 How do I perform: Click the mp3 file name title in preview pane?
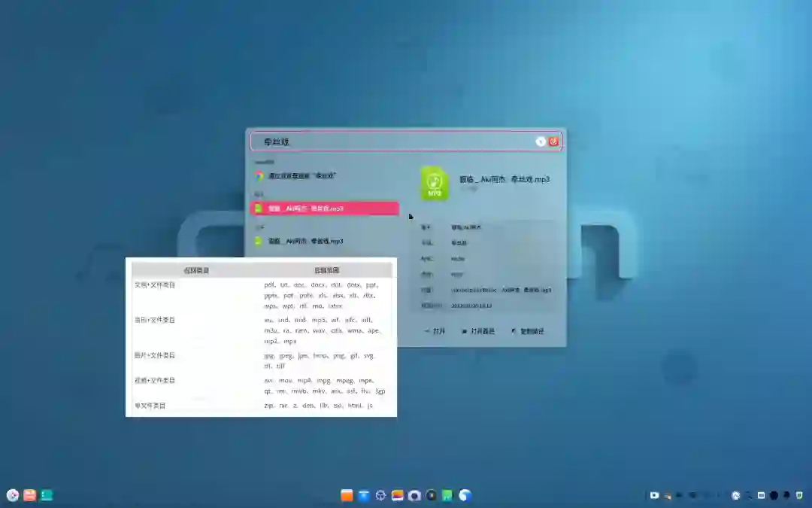point(504,179)
